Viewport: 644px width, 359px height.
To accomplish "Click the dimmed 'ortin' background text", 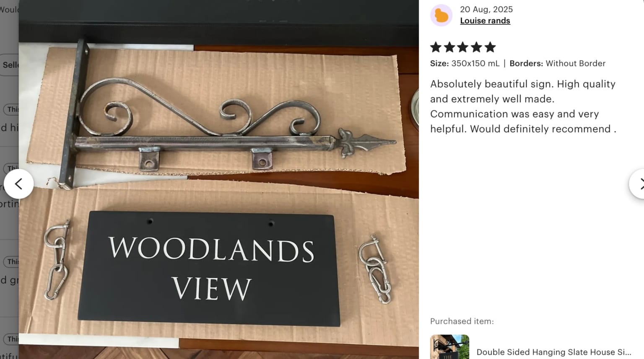I will [9, 204].
